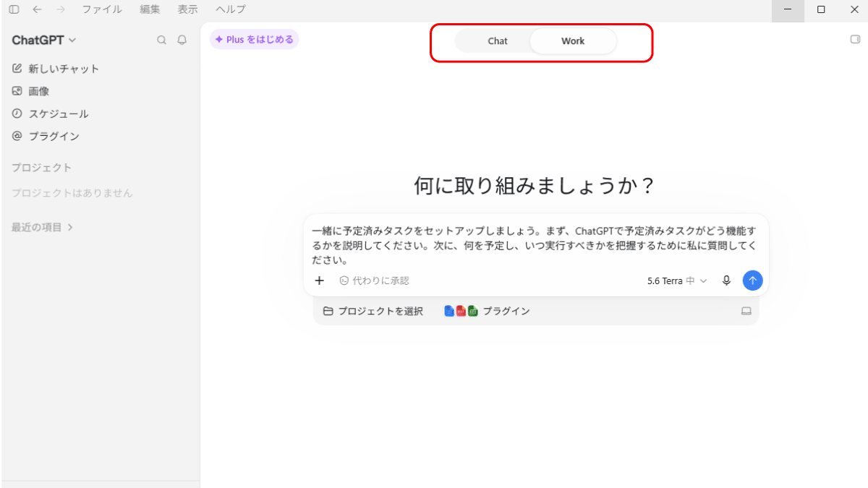
Task: Click into the prompt text field
Action: [535, 244]
